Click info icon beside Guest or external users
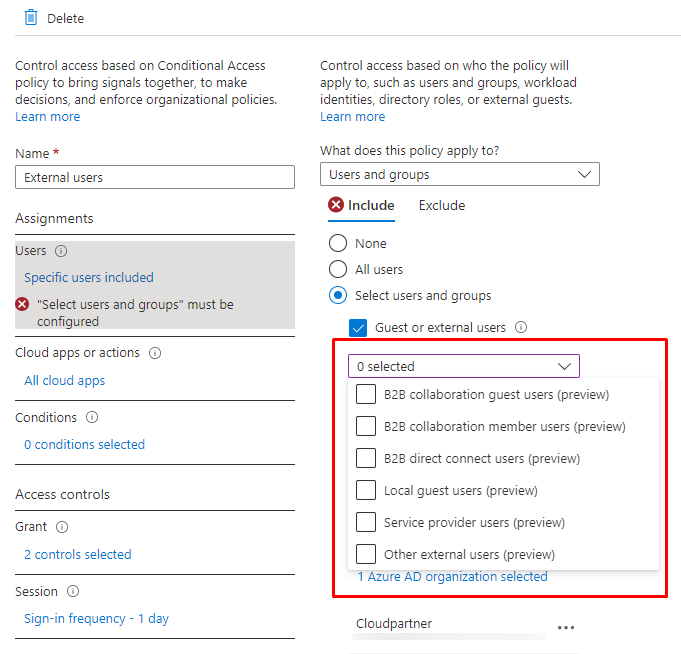Screen dimensions: 681x654 (521, 327)
